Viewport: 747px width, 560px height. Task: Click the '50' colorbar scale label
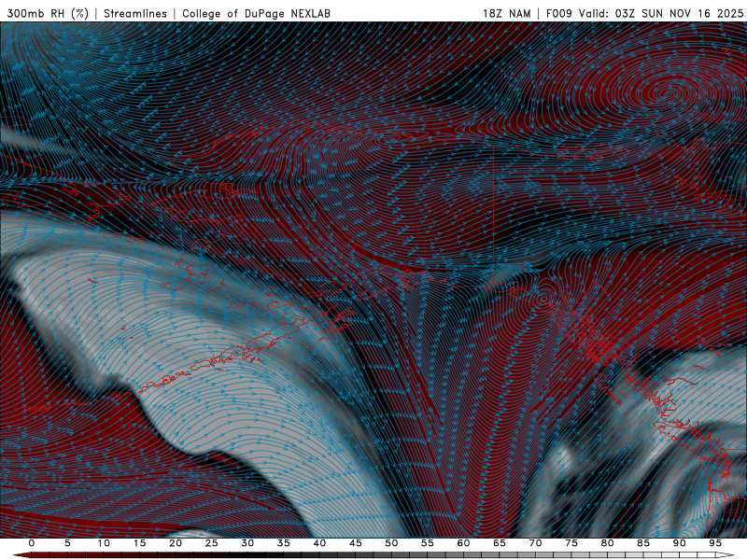[x=391, y=543]
